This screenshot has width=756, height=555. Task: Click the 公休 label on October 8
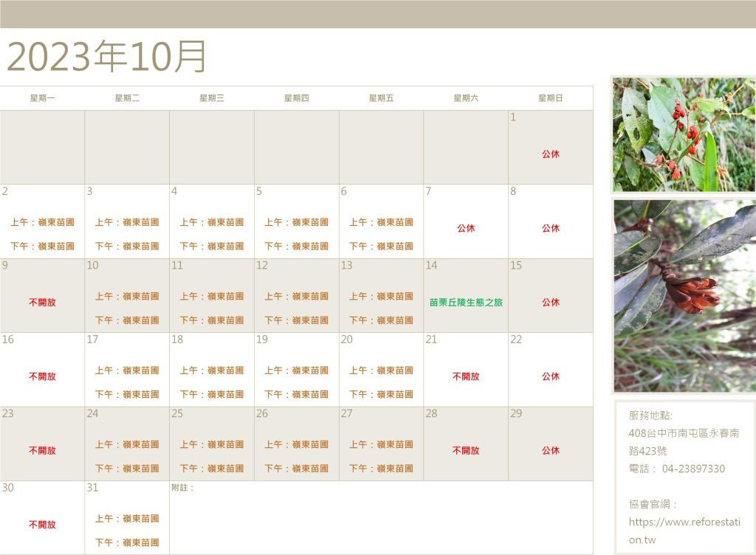tap(551, 228)
